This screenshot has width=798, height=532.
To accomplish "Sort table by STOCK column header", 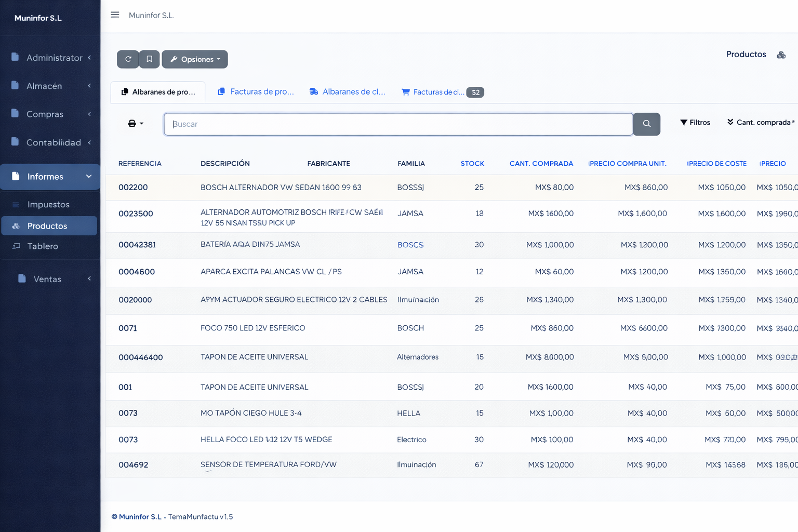I will click(472, 164).
